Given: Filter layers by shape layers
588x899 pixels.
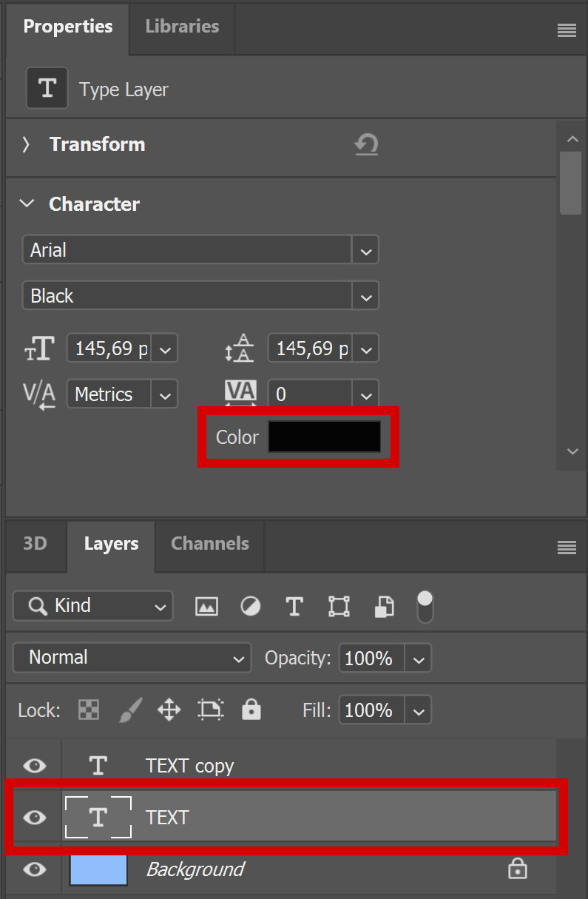Looking at the screenshot, I should [339, 607].
